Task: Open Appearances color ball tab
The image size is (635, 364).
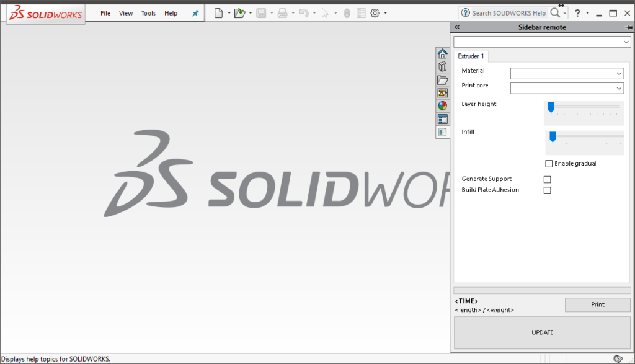Action: pyautogui.click(x=442, y=105)
